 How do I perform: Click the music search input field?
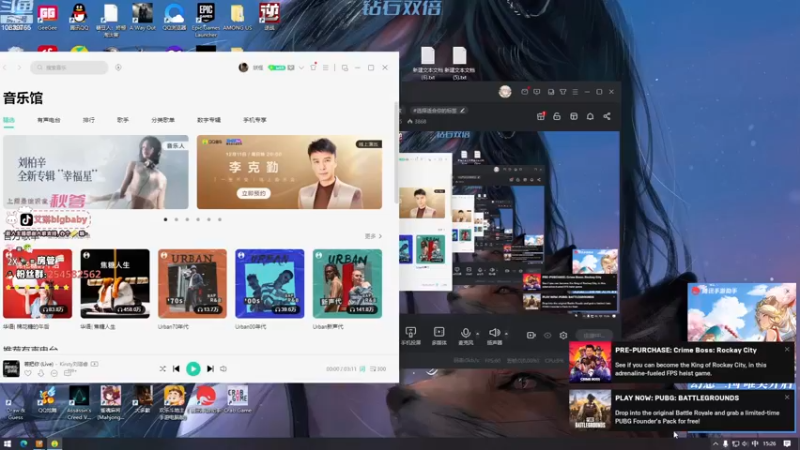[x=69, y=67]
